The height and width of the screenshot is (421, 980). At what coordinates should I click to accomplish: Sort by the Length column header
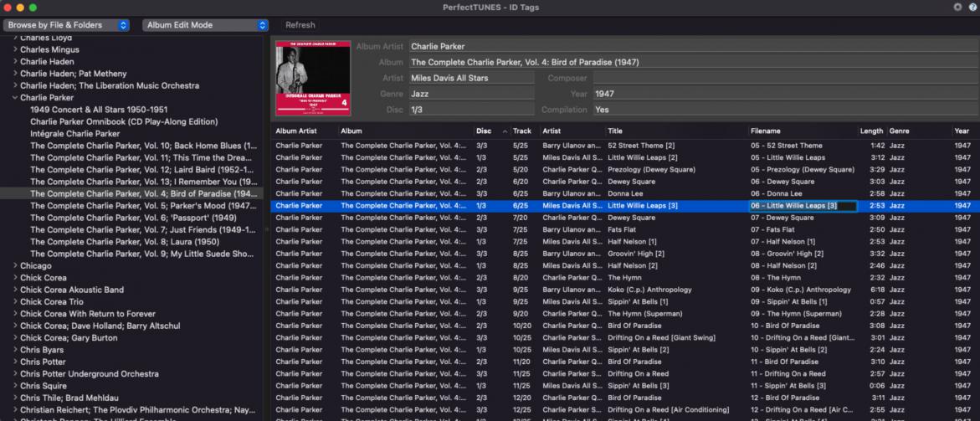tap(870, 131)
